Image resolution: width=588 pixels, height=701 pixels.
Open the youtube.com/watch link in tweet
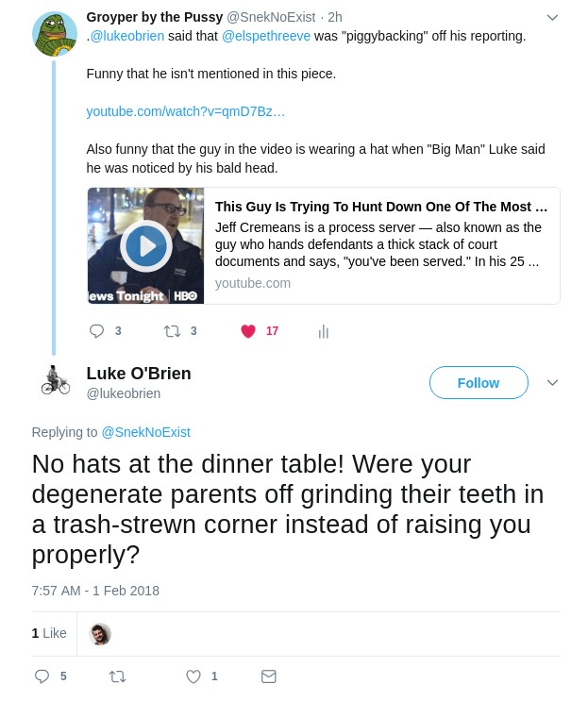tap(186, 111)
